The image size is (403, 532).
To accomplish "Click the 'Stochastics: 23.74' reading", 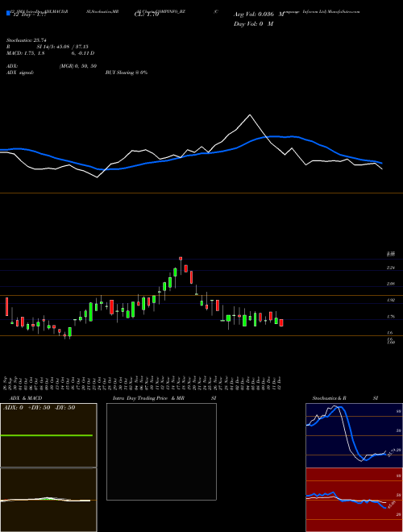I will point(26,40).
